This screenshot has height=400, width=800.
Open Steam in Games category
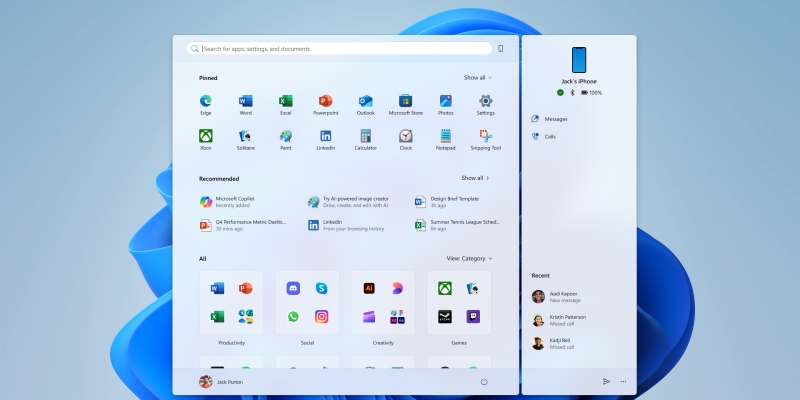tap(445, 317)
